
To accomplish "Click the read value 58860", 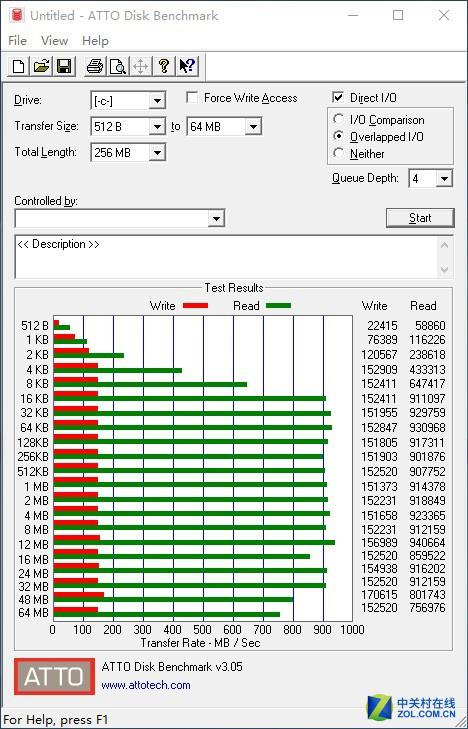I will coord(430,325).
